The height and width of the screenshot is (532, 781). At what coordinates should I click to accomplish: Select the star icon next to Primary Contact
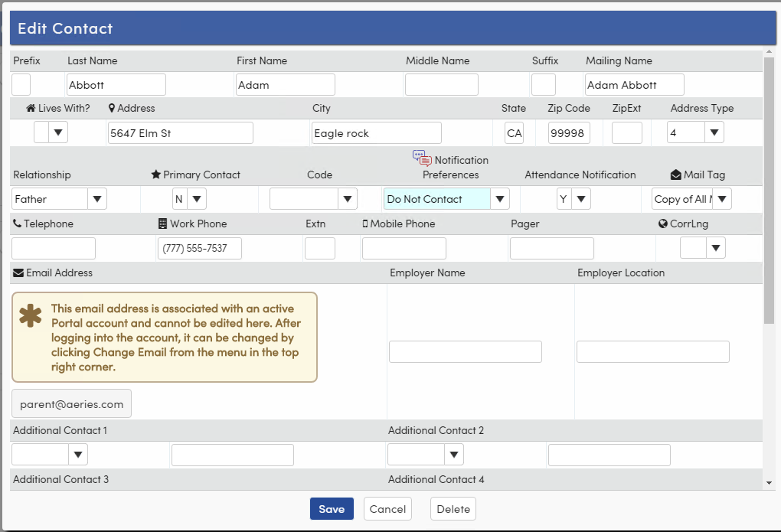pyautogui.click(x=156, y=175)
